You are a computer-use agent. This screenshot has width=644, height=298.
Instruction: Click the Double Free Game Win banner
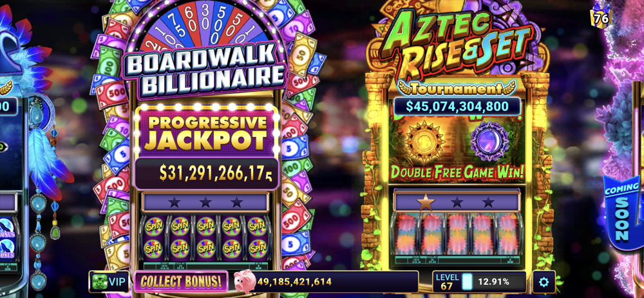pyautogui.click(x=457, y=172)
